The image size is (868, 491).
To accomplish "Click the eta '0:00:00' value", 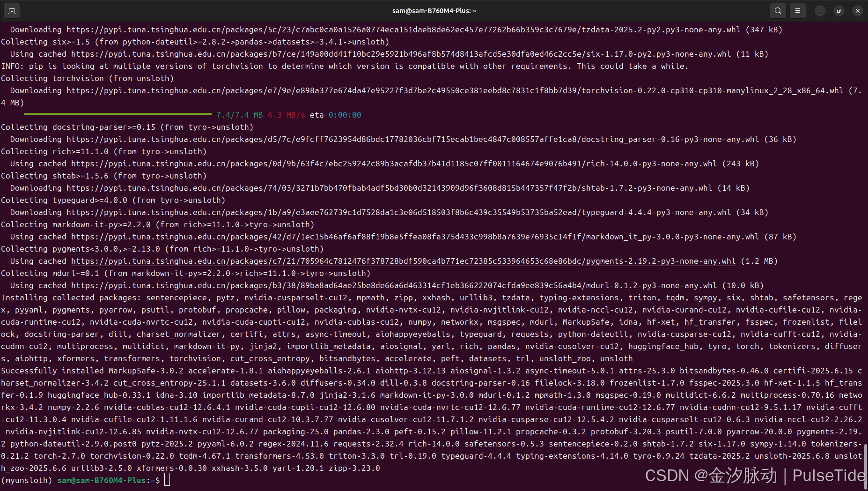I will point(345,115).
